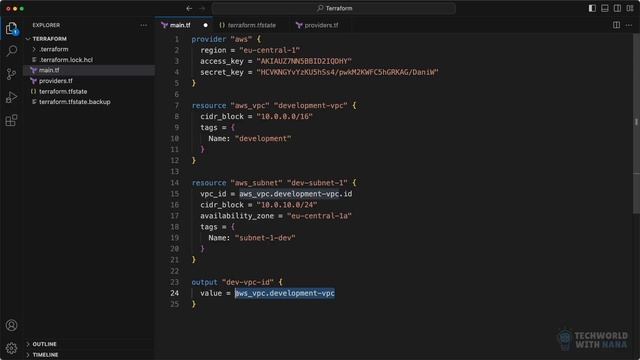The width and height of the screenshot is (640, 360).
Task: Go forward with the navigation arrow
Action: [202, 8]
